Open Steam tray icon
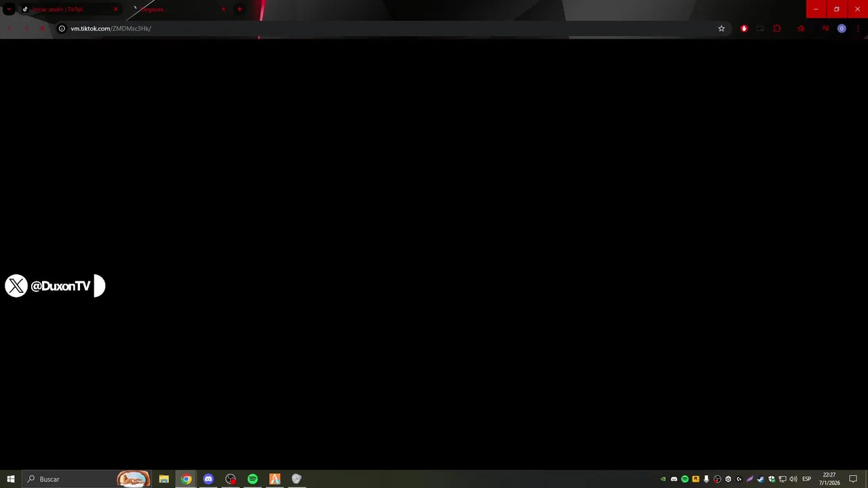 pyautogui.click(x=761, y=479)
